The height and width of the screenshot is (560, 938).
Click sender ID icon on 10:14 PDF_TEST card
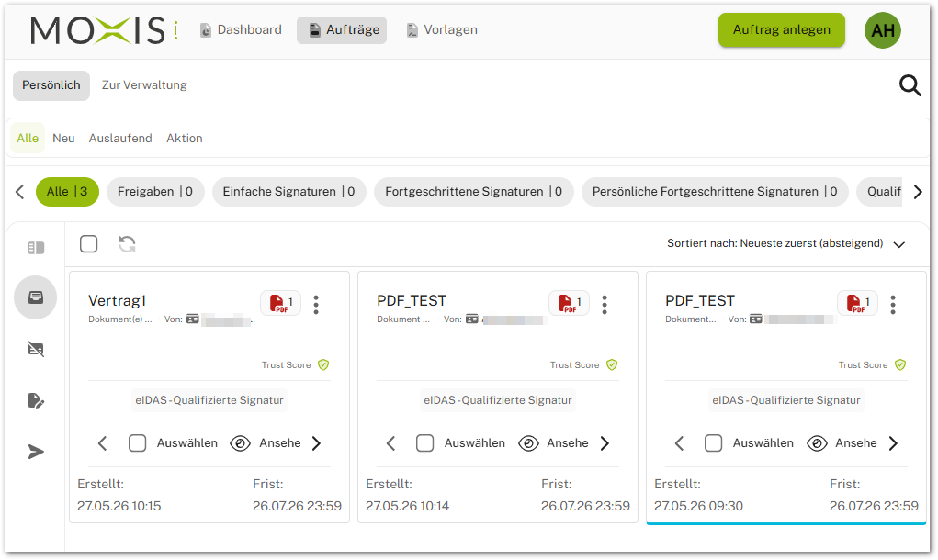tap(472, 319)
